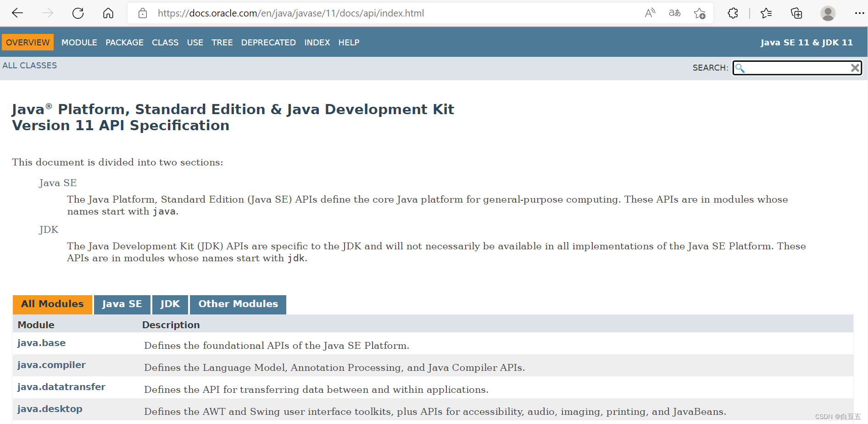The width and height of the screenshot is (868, 424).
Task: Select the All Modules tab
Action: (x=52, y=304)
